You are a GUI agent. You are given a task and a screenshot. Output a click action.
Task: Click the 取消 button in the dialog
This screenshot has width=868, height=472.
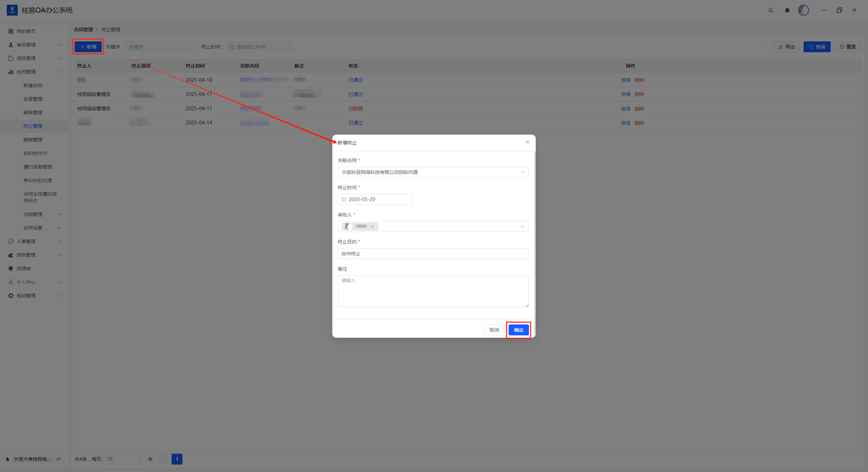494,330
